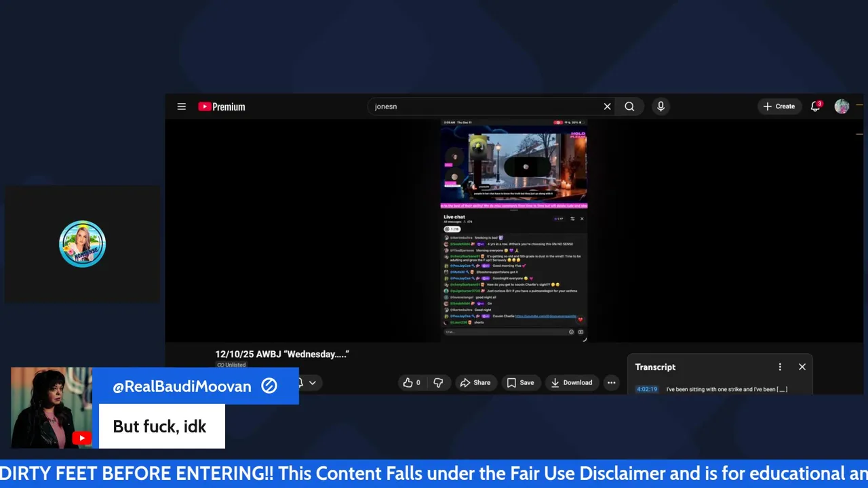Click the Create button
Viewport: 868px width, 488px height.
[x=778, y=106]
